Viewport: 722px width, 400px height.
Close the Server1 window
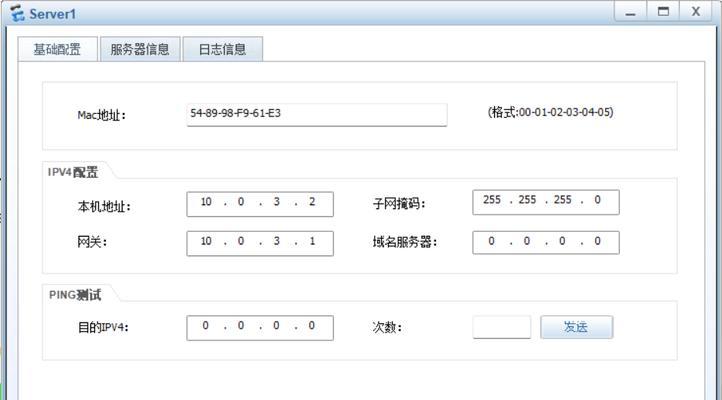coord(696,12)
